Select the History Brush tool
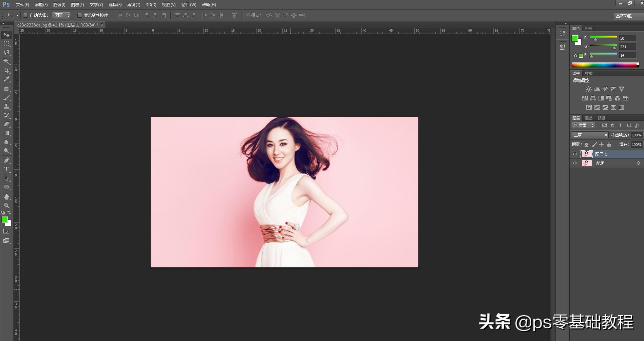Image resolution: width=644 pixels, height=341 pixels. point(6,115)
